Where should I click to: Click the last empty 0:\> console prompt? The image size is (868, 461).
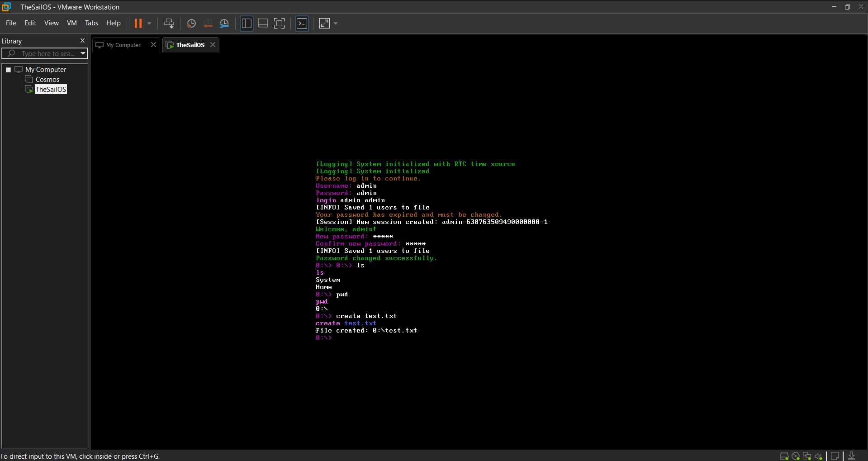point(324,338)
